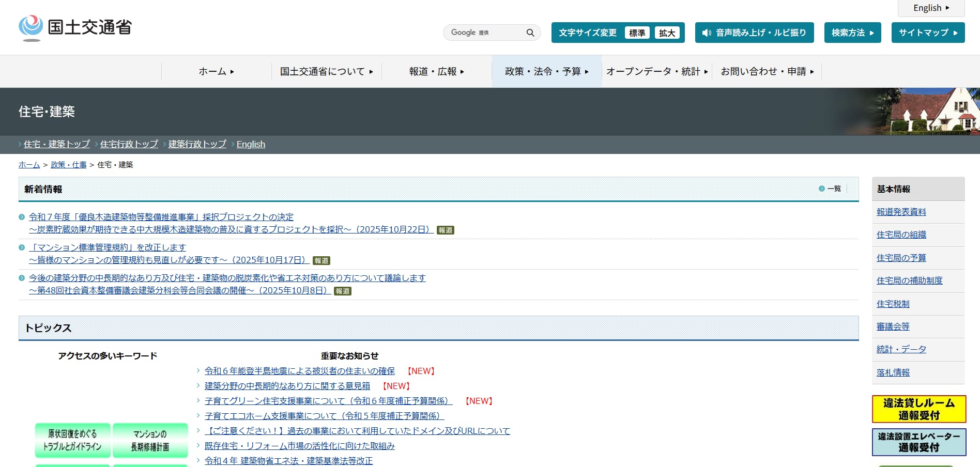Open the 住宅行政トップ sub-navigation link

click(x=129, y=144)
